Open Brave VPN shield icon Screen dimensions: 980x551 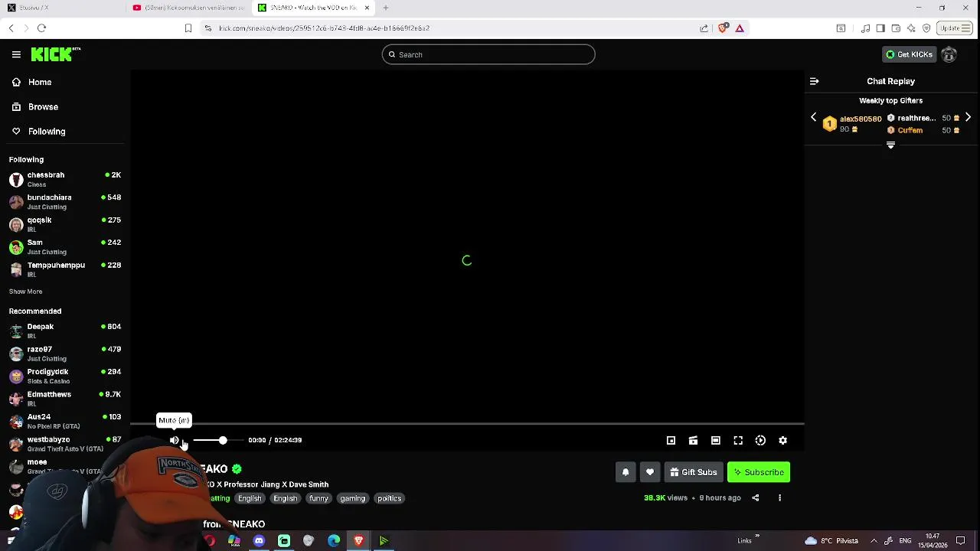pyautogui.click(x=926, y=28)
